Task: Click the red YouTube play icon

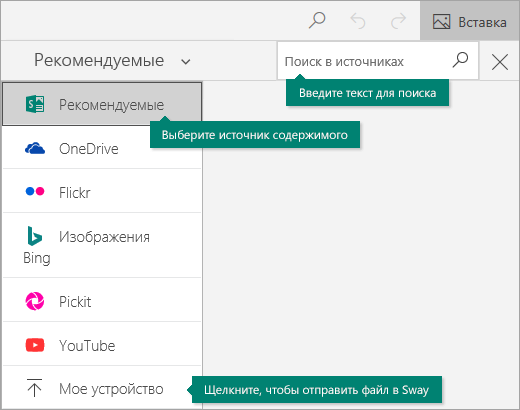Action: click(35, 345)
